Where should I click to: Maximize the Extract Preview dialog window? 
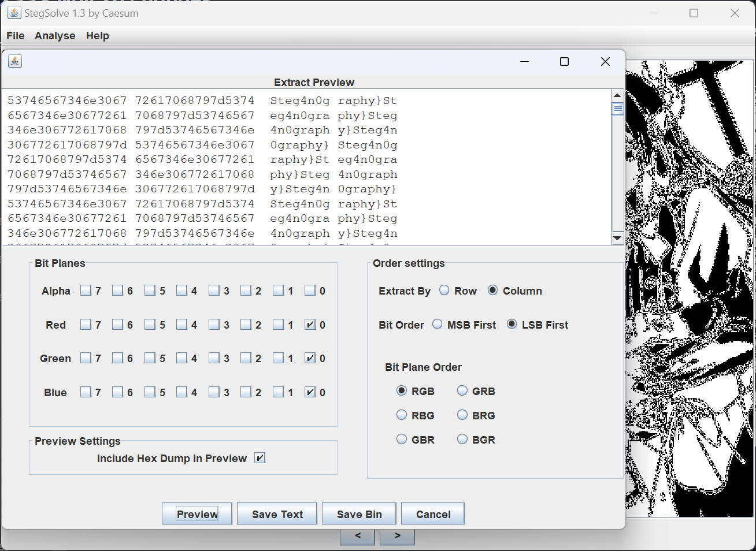[564, 62]
